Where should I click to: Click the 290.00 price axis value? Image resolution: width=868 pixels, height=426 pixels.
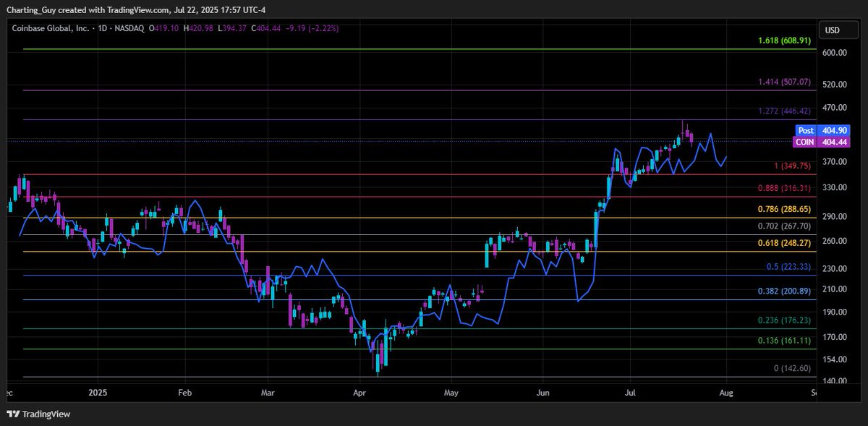click(x=834, y=217)
